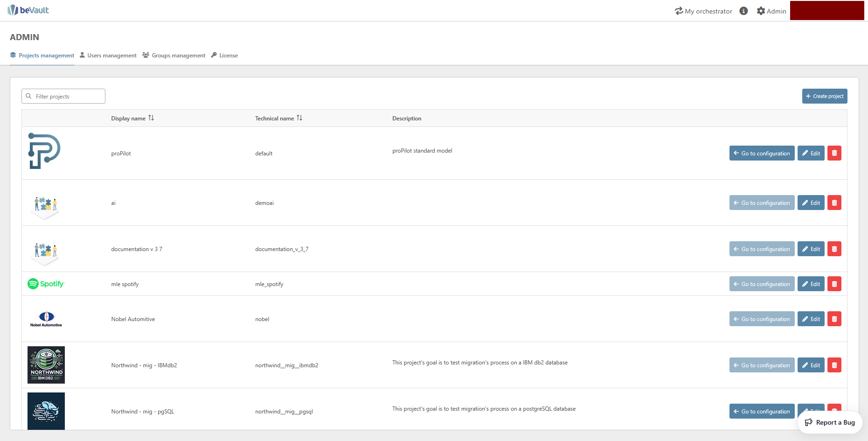Image resolution: width=868 pixels, height=441 pixels.
Task: Click the Report a Bug button
Action: click(830, 422)
